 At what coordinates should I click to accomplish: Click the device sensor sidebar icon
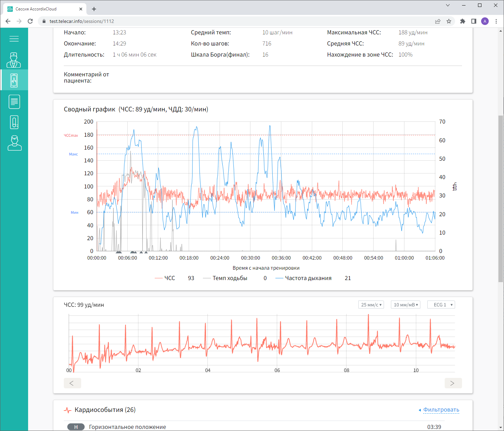tap(14, 122)
